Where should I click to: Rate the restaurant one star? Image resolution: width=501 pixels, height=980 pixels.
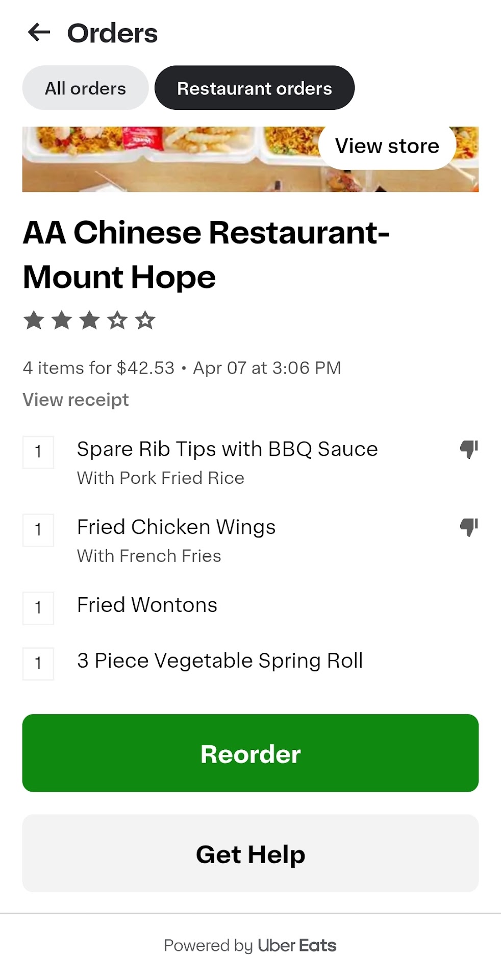click(x=34, y=321)
